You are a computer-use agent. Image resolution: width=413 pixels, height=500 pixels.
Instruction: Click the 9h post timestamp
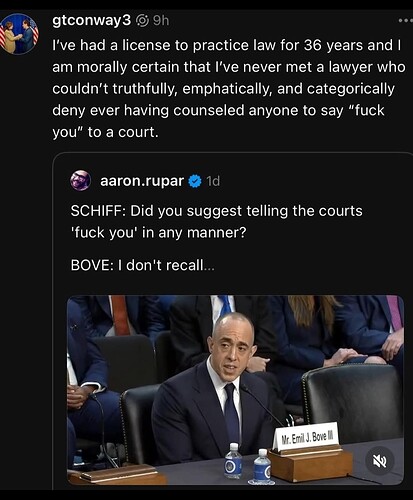click(161, 21)
